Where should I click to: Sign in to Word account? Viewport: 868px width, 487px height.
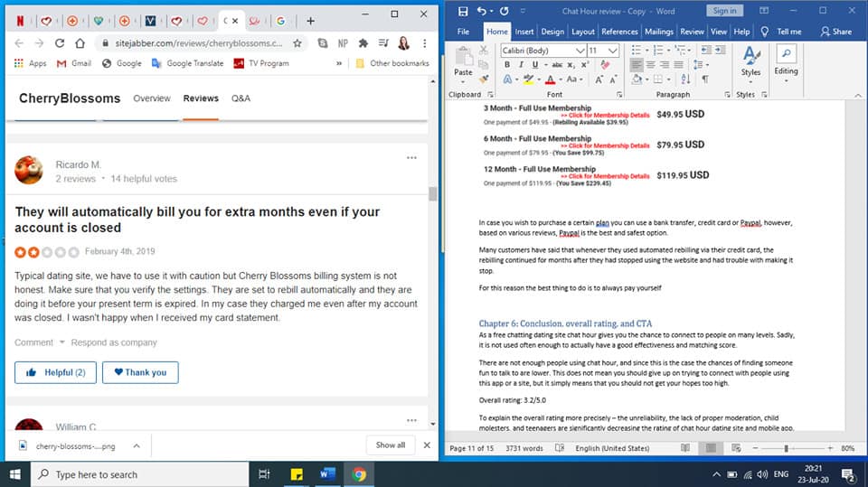(724, 11)
